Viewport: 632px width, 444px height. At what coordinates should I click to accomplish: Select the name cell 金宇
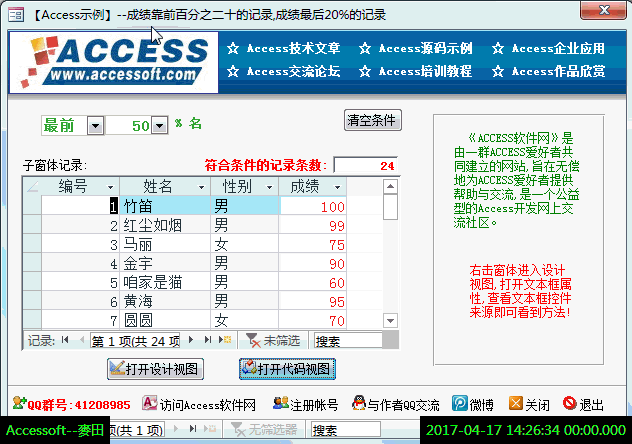click(x=165, y=263)
